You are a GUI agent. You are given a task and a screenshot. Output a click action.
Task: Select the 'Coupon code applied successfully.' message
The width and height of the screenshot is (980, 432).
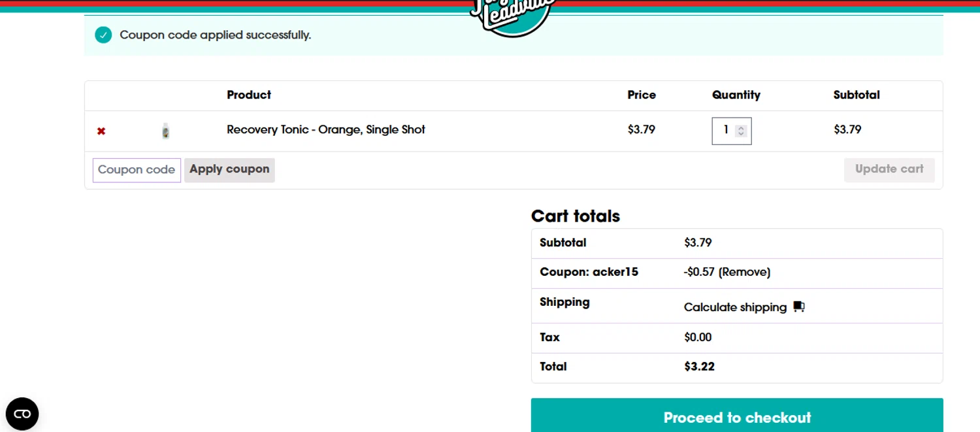click(216, 35)
